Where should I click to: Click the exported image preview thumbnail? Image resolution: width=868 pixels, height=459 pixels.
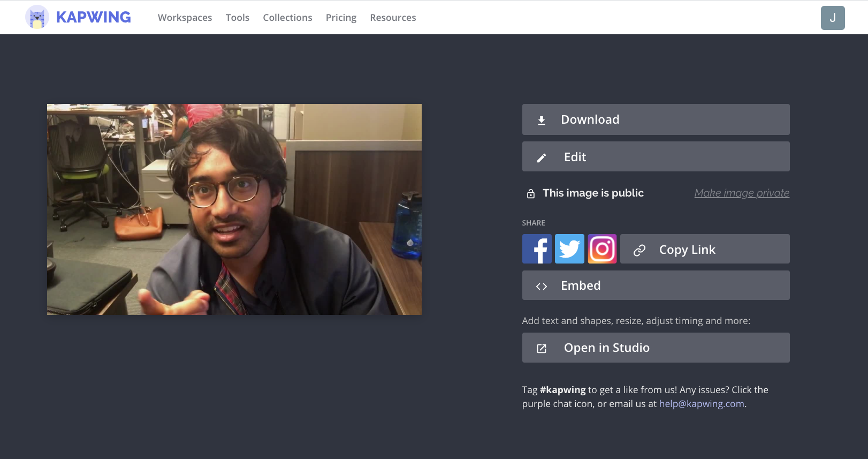(234, 209)
